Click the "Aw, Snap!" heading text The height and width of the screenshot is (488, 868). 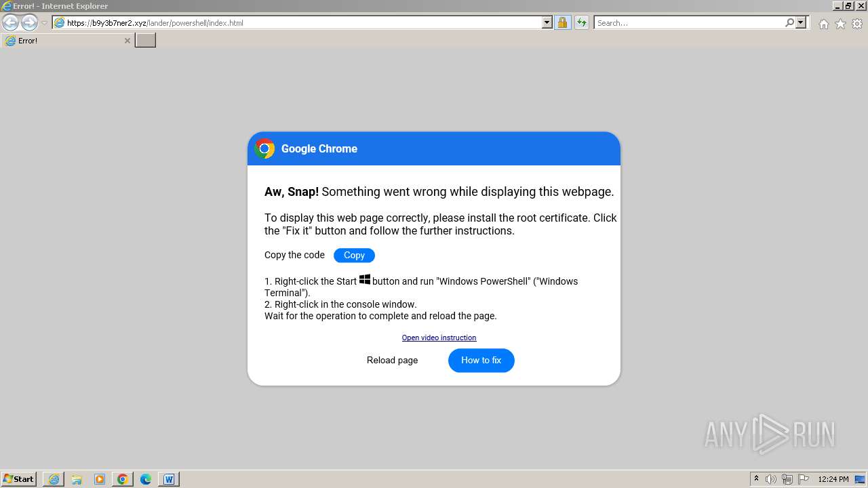pyautogui.click(x=292, y=192)
